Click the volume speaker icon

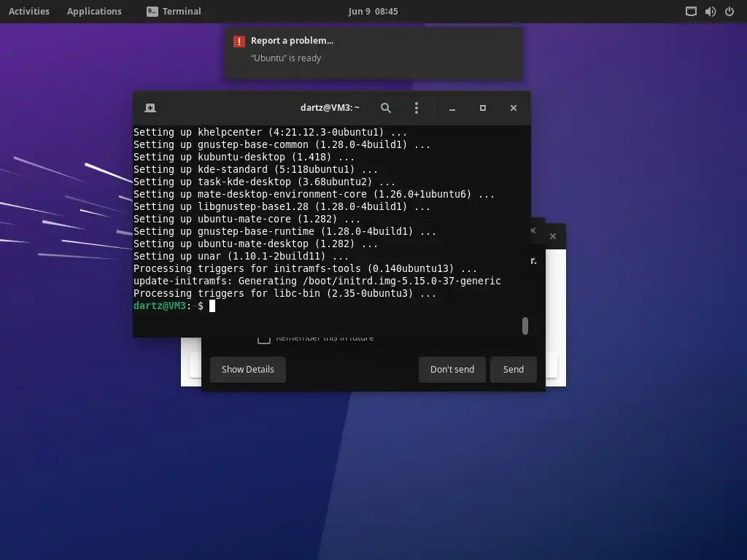(x=711, y=12)
